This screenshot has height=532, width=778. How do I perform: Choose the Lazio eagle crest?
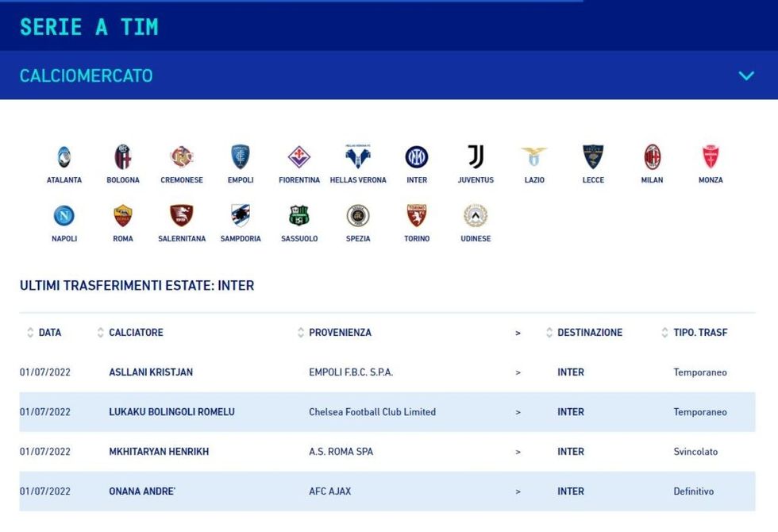[x=534, y=157]
